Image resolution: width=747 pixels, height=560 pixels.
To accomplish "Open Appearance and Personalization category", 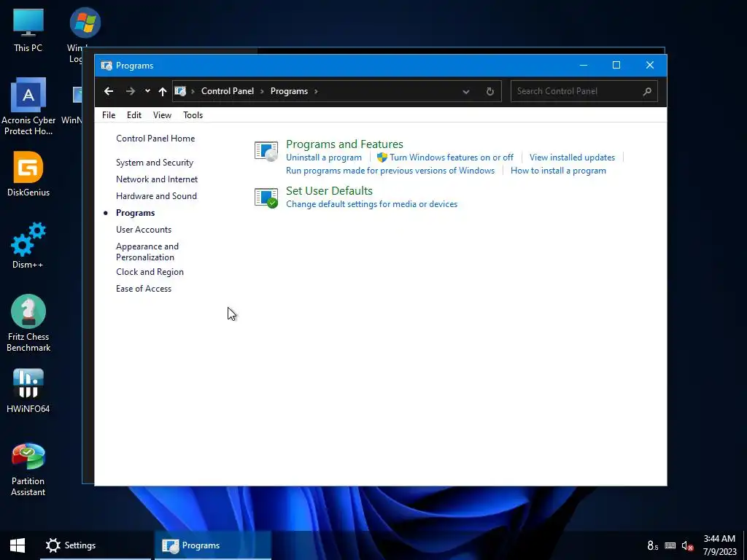I will coord(147,252).
